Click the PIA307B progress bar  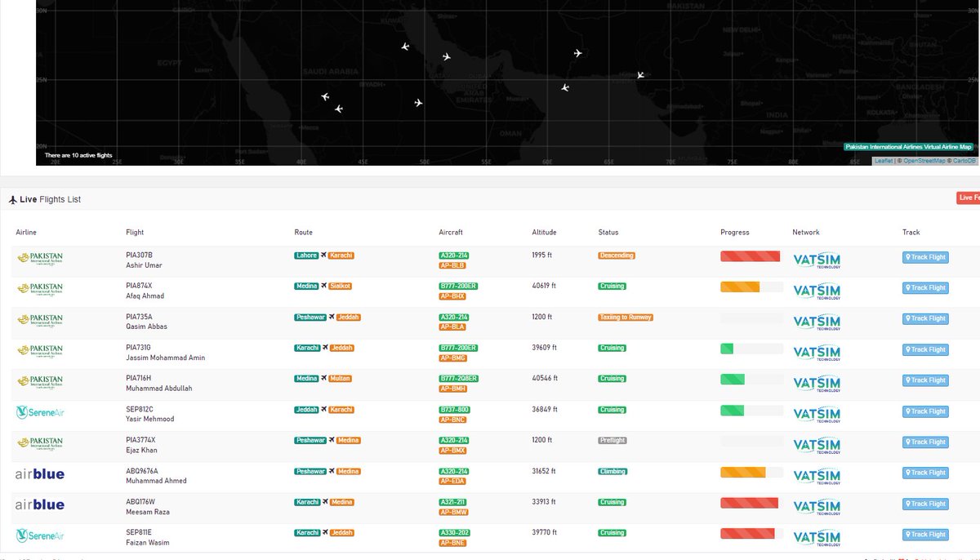[749, 256]
